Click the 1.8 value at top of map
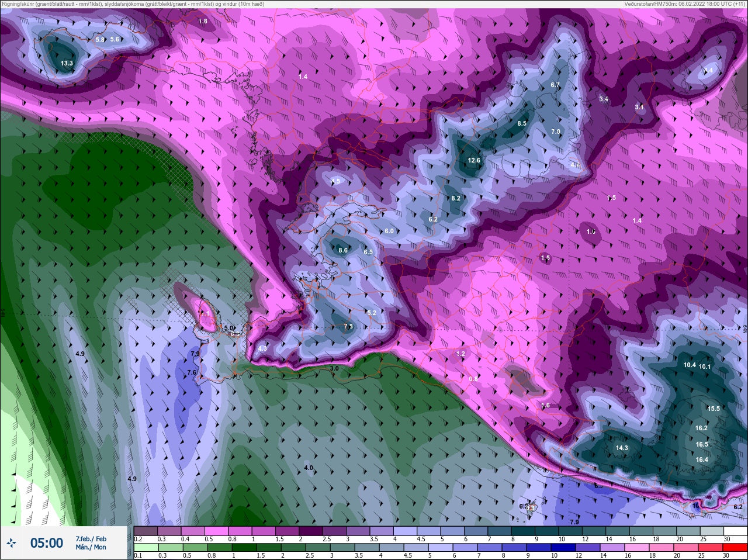 [x=203, y=21]
